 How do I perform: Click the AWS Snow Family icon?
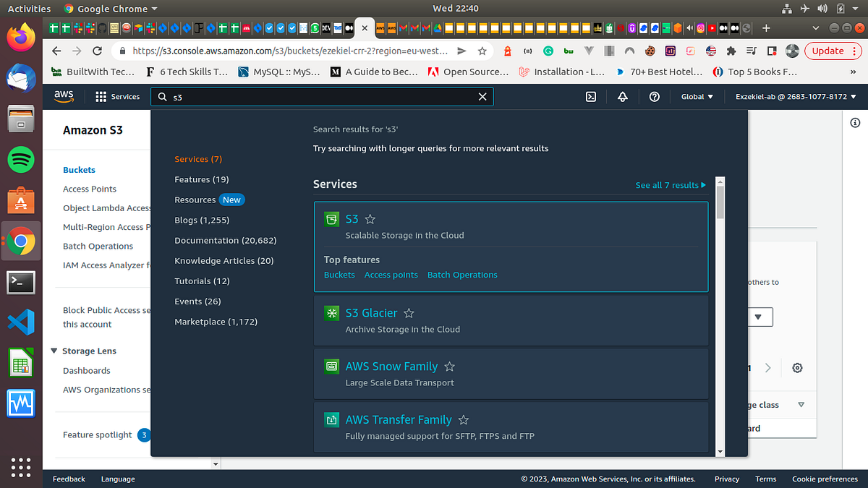332,367
